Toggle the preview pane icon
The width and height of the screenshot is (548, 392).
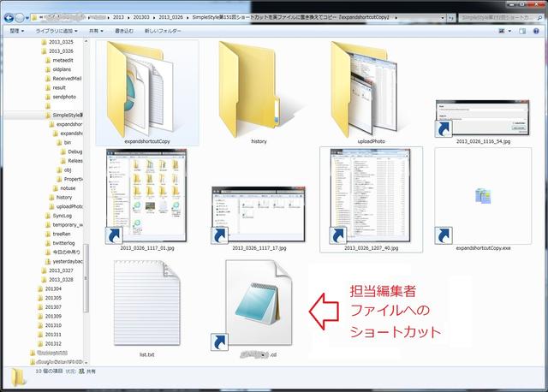(x=522, y=31)
